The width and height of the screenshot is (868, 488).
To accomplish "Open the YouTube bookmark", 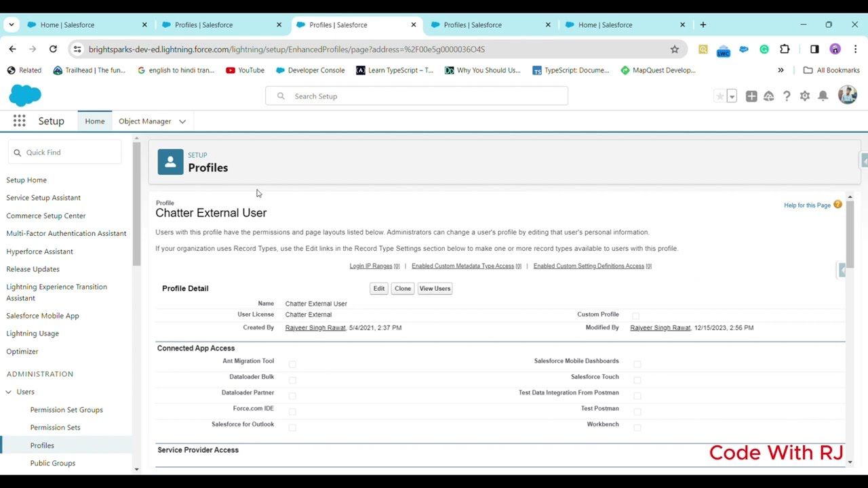I will click(245, 70).
